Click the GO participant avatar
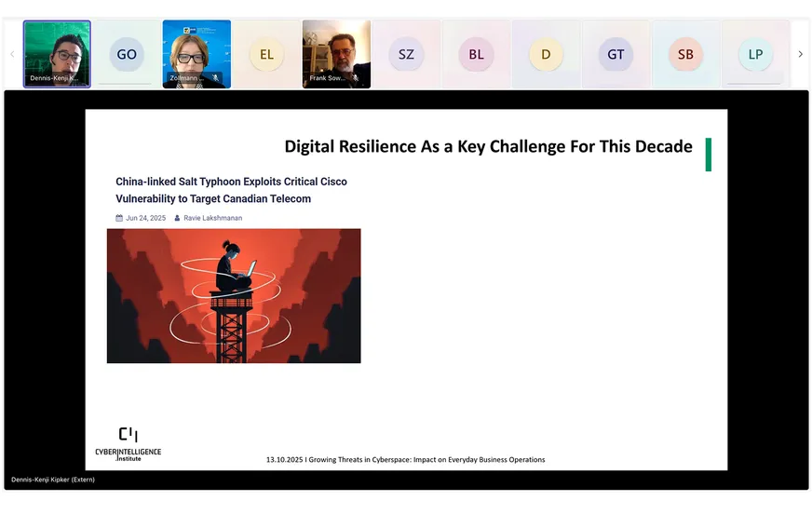Screen dimensions: 812x514 click(x=127, y=54)
